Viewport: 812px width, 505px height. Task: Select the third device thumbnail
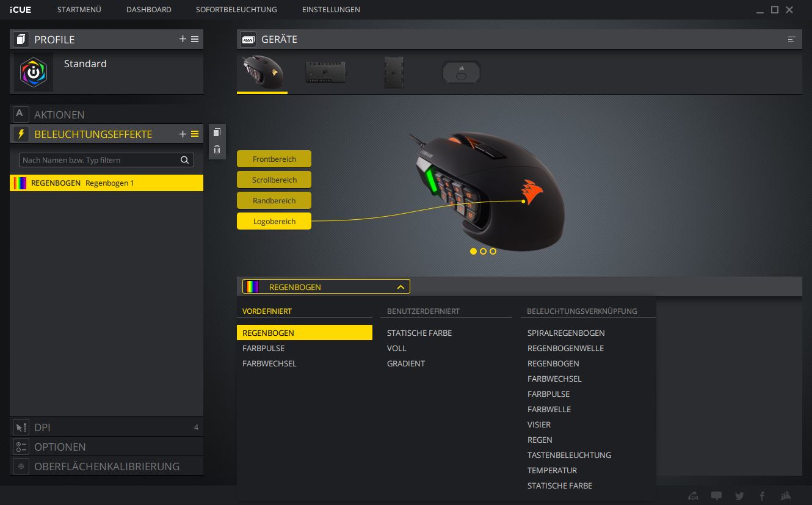click(x=394, y=72)
